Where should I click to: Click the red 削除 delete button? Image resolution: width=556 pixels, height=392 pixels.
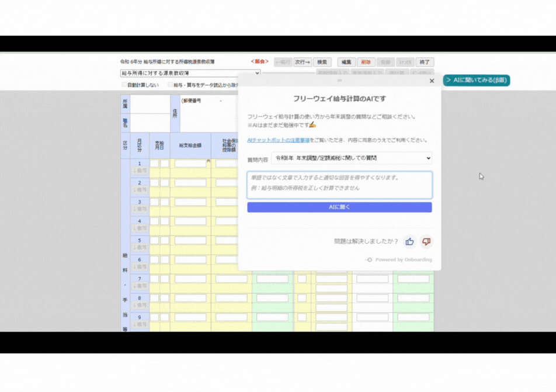pyautogui.click(x=366, y=62)
